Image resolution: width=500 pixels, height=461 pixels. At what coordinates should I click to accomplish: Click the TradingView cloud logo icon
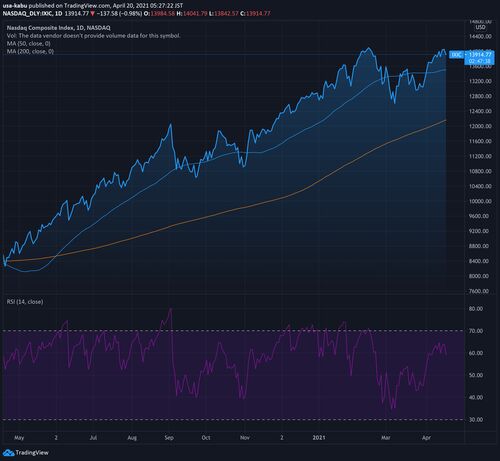pyautogui.click(x=8, y=453)
